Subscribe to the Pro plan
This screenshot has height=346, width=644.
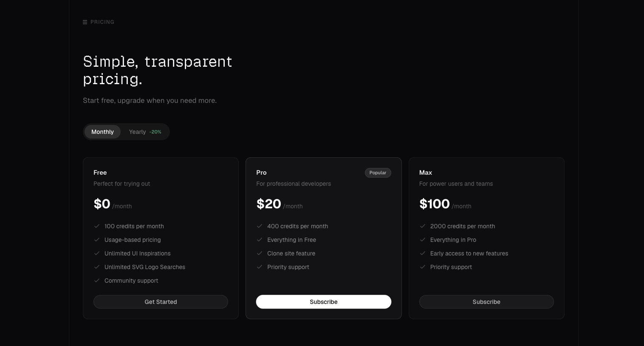click(324, 302)
